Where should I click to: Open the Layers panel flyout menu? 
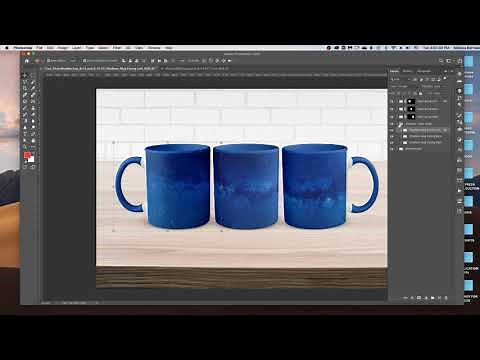click(x=452, y=71)
